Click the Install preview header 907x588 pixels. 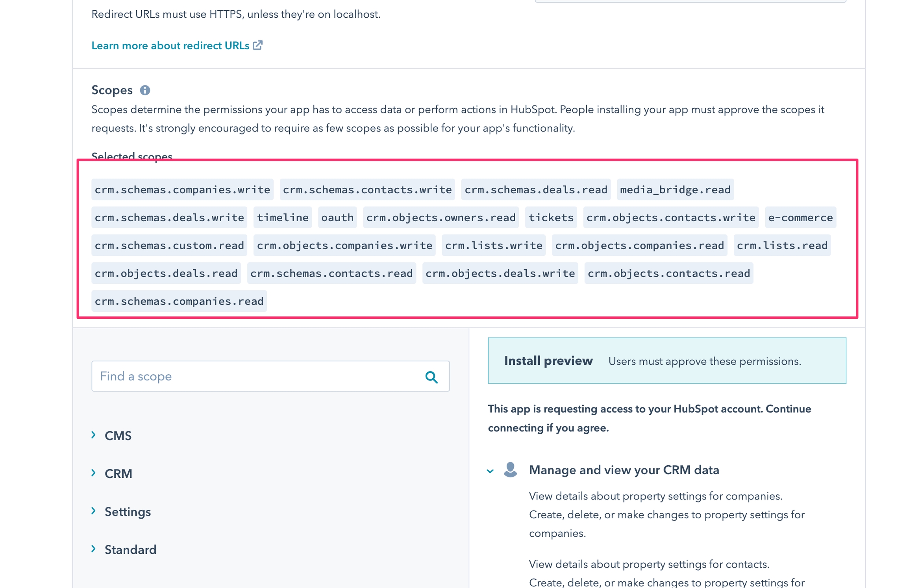[x=548, y=361]
